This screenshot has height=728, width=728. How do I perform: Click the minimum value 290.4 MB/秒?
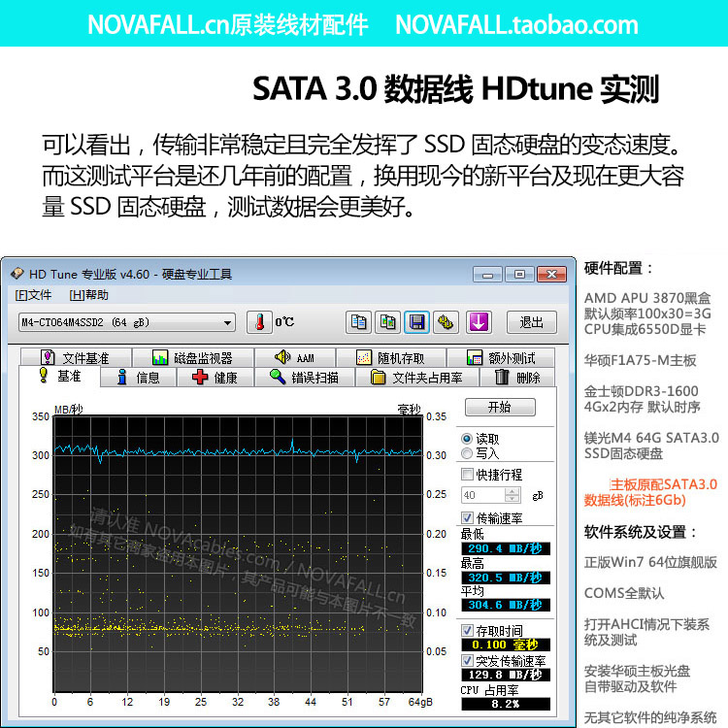pos(506,548)
